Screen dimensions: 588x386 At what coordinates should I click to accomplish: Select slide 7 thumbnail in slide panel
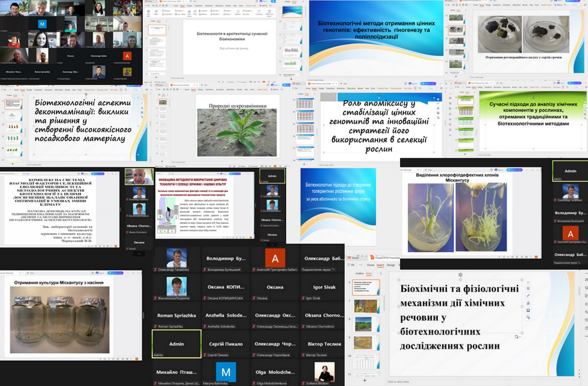coord(365,306)
